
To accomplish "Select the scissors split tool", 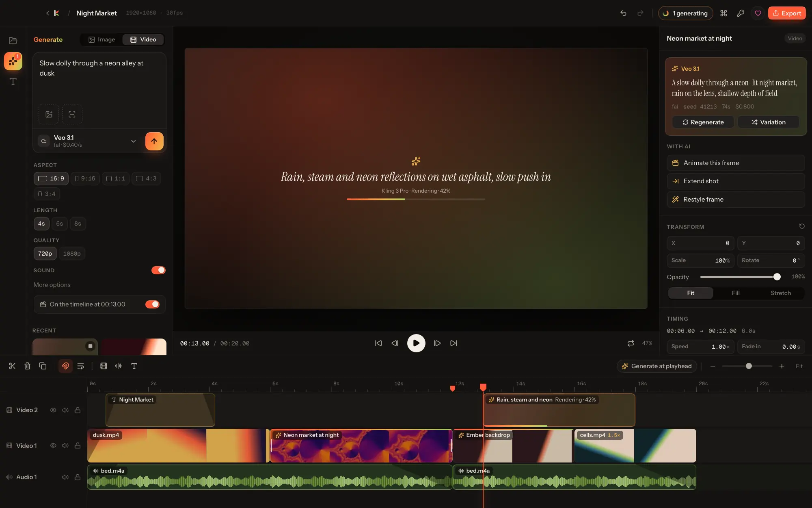I will pyautogui.click(x=12, y=366).
